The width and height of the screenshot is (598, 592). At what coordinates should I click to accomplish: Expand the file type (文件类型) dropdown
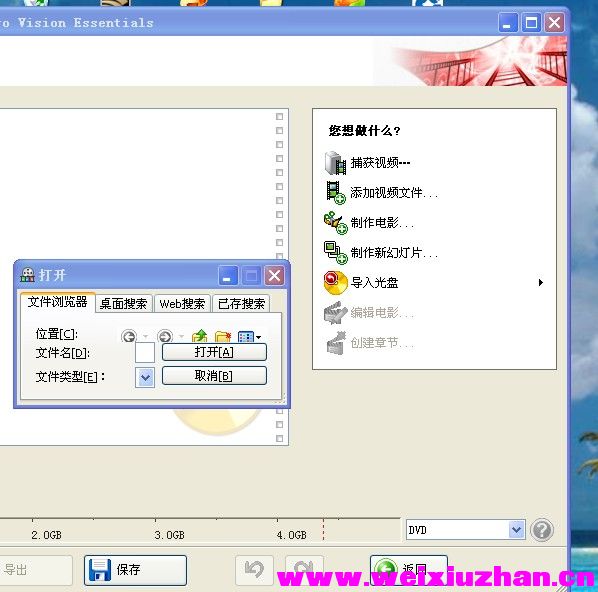click(145, 378)
